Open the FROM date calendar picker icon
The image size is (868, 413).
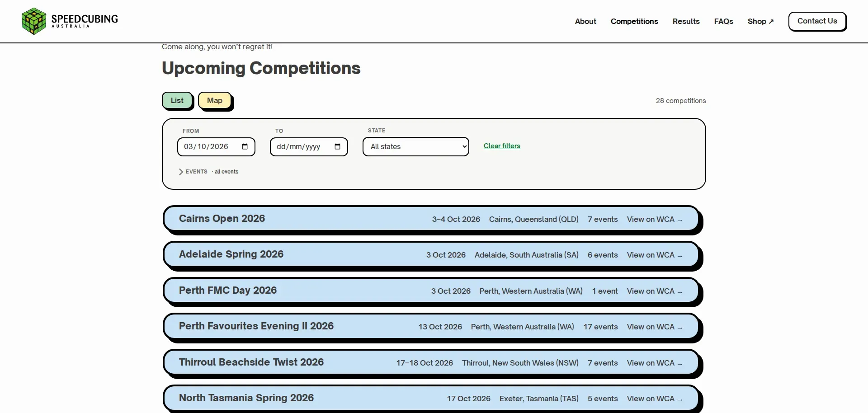coord(245,146)
